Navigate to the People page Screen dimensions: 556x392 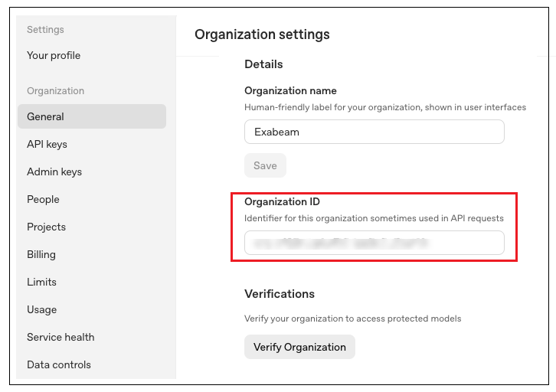(x=43, y=199)
